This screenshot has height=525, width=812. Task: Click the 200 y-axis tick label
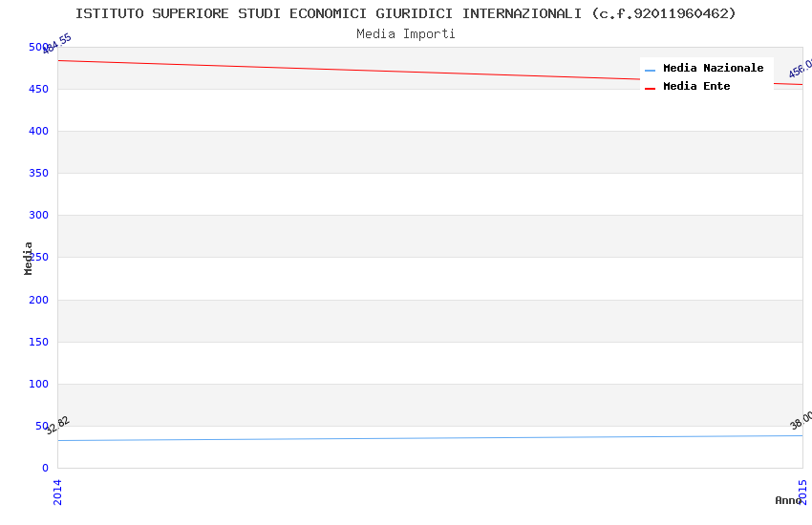[x=38, y=300]
